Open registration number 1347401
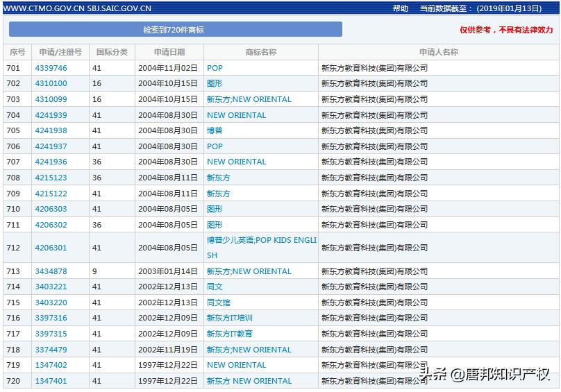 pos(51,381)
